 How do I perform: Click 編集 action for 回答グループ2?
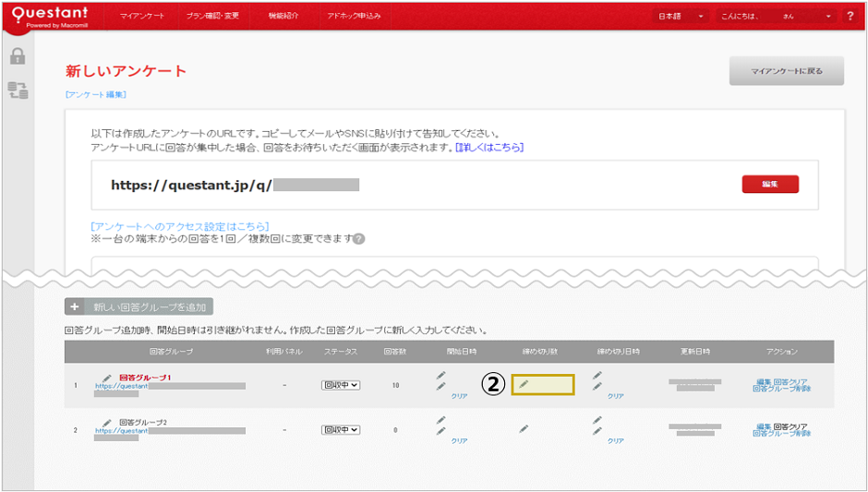(x=764, y=426)
